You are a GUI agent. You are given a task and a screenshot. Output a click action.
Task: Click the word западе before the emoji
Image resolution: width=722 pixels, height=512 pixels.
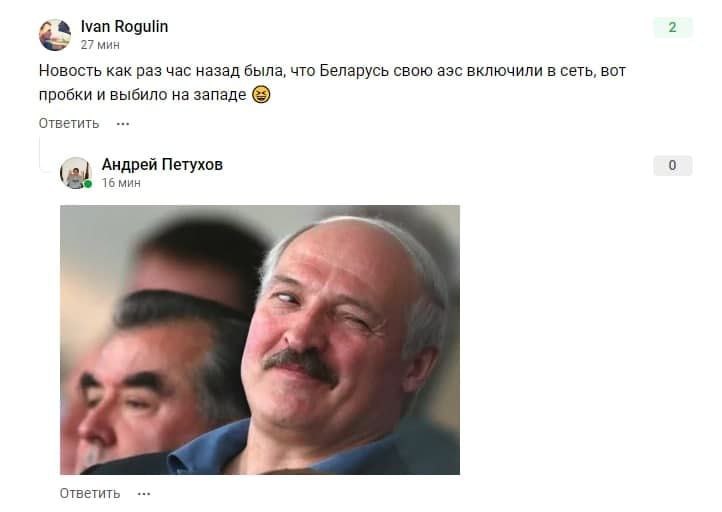click(x=220, y=94)
